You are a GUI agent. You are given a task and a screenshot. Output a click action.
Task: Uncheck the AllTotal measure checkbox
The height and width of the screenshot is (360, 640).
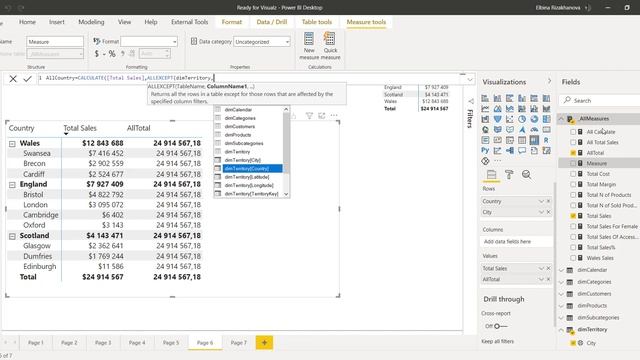click(x=573, y=153)
